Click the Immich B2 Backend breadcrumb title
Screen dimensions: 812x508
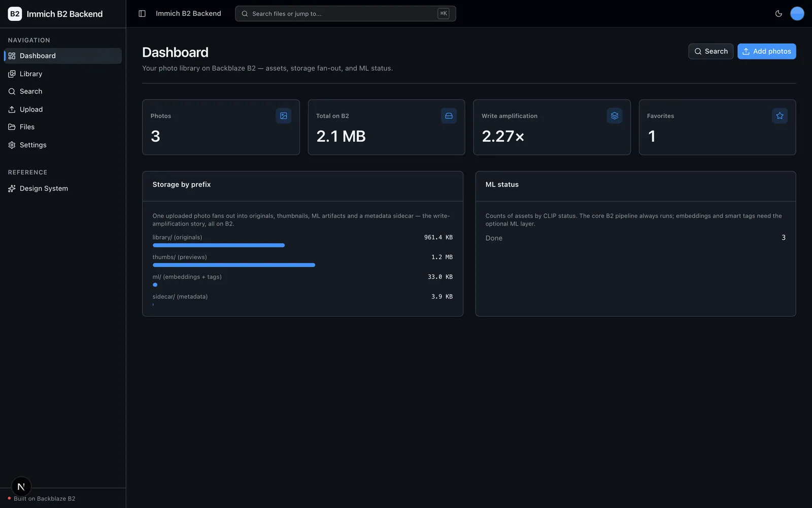click(188, 14)
